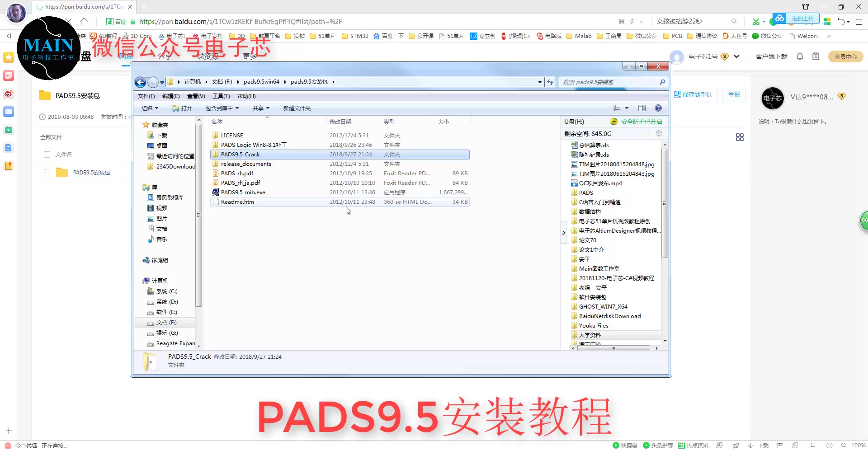Check the 文件名 select-all checkbox
Image resolution: width=868 pixels, height=450 pixels.
[47, 155]
